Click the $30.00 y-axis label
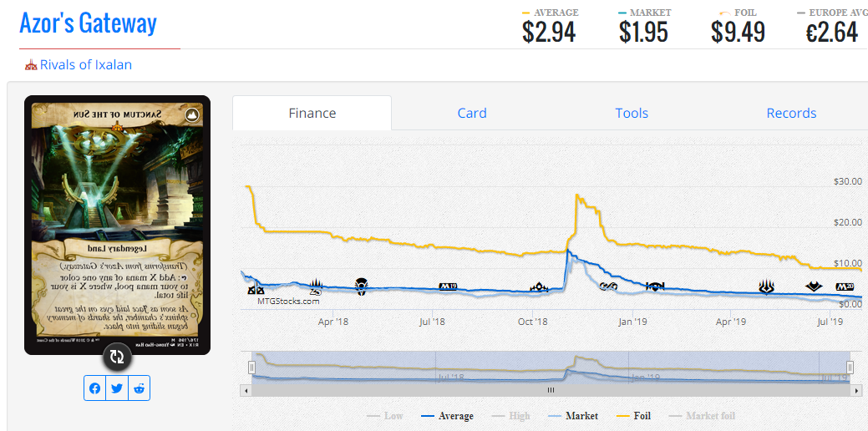This screenshot has height=431, width=868. pyautogui.click(x=847, y=181)
